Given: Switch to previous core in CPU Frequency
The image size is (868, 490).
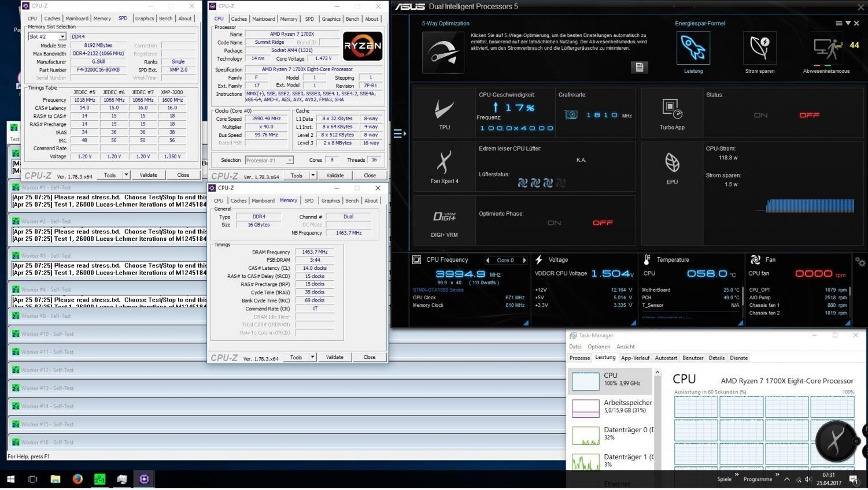Looking at the screenshot, I should point(487,260).
